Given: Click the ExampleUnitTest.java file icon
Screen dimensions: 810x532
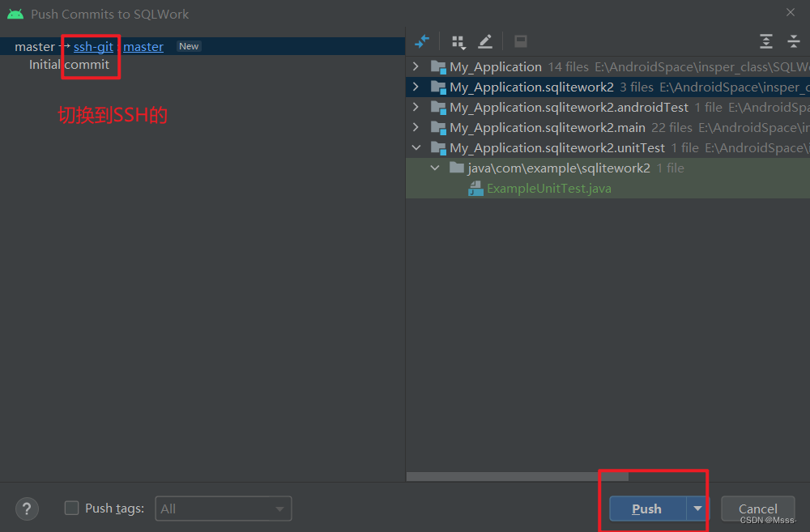Looking at the screenshot, I should click(475, 189).
